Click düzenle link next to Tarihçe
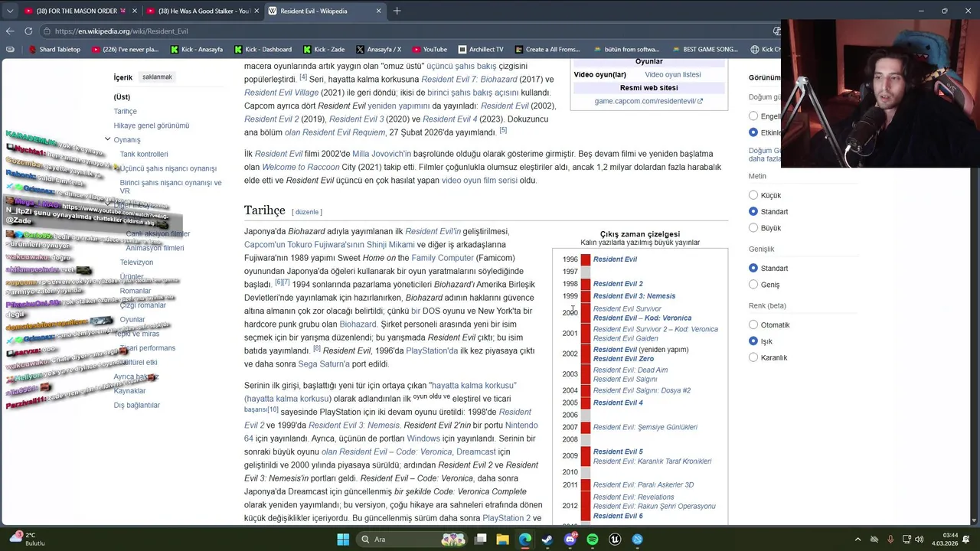Screen dimensions: 980x551 307,212
